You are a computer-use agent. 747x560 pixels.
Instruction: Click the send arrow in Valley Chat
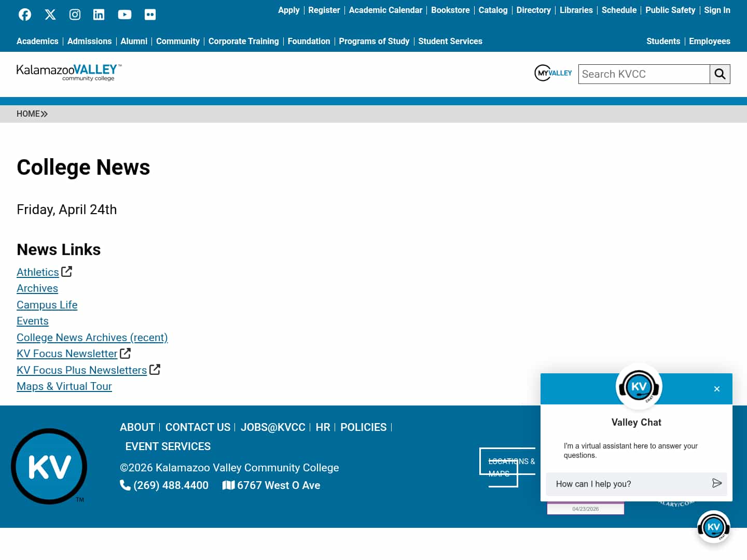pyautogui.click(x=717, y=484)
